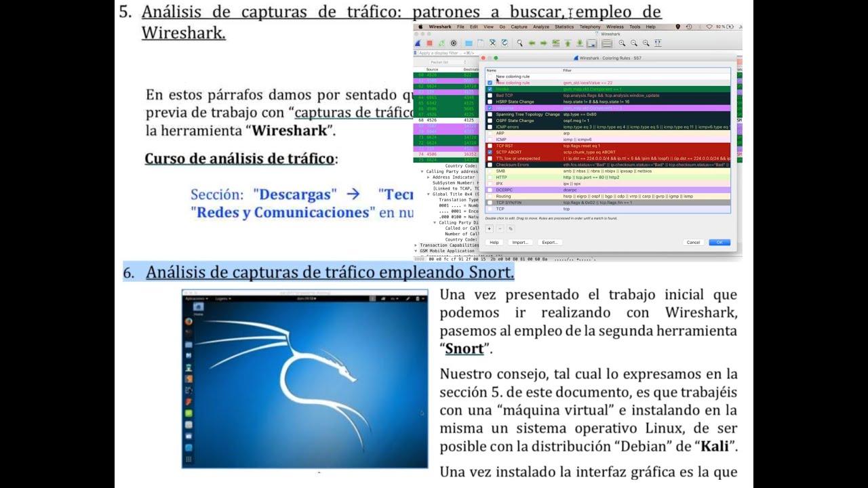Click the open capture file folder icon

pos(469,43)
